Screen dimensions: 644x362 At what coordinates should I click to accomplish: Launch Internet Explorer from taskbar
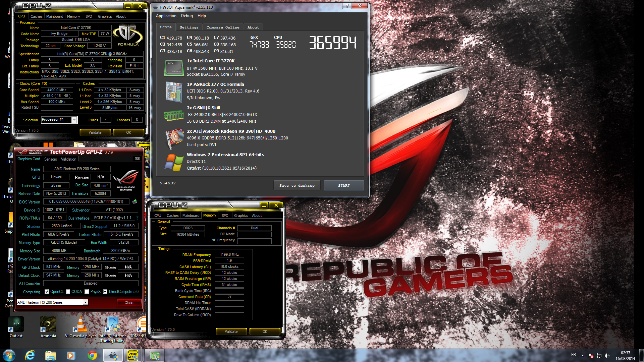(x=30, y=355)
